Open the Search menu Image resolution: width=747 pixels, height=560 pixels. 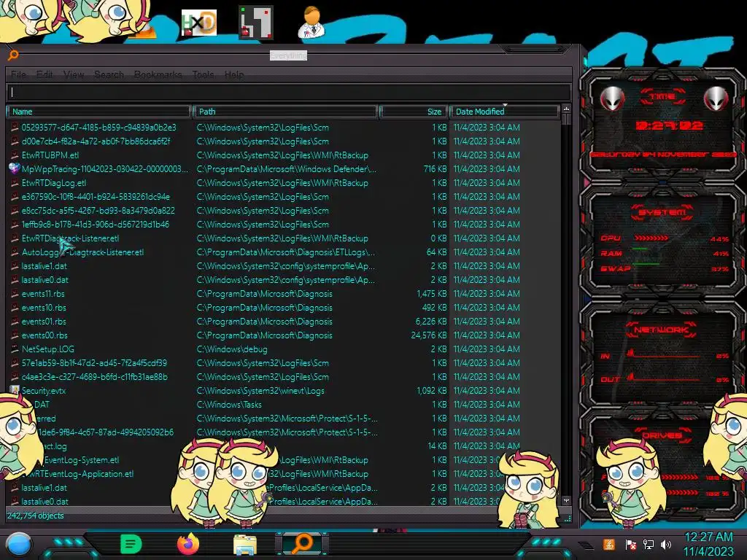point(109,75)
